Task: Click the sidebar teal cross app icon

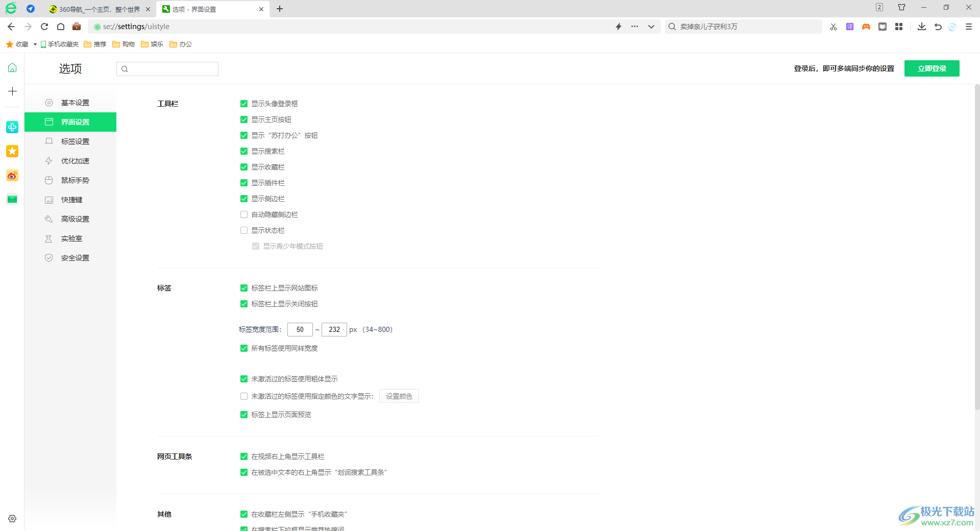Action: (x=12, y=127)
